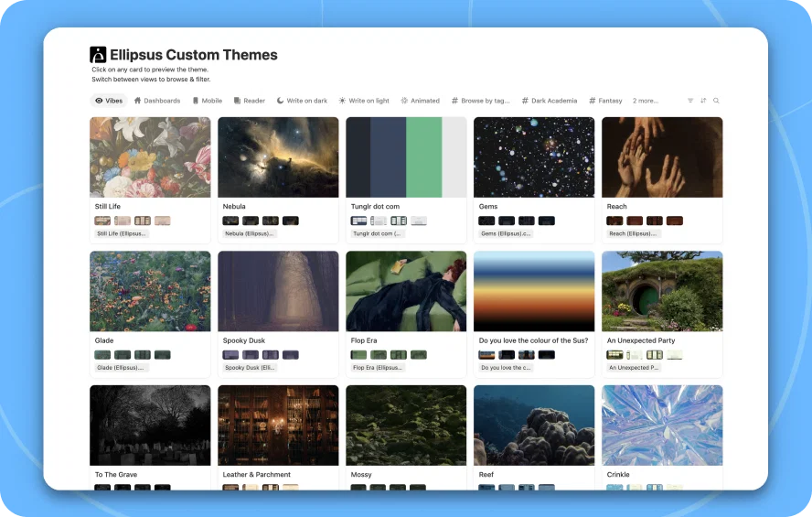Click the Ellipsus Custom Themes page title

pyautogui.click(x=194, y=54)
